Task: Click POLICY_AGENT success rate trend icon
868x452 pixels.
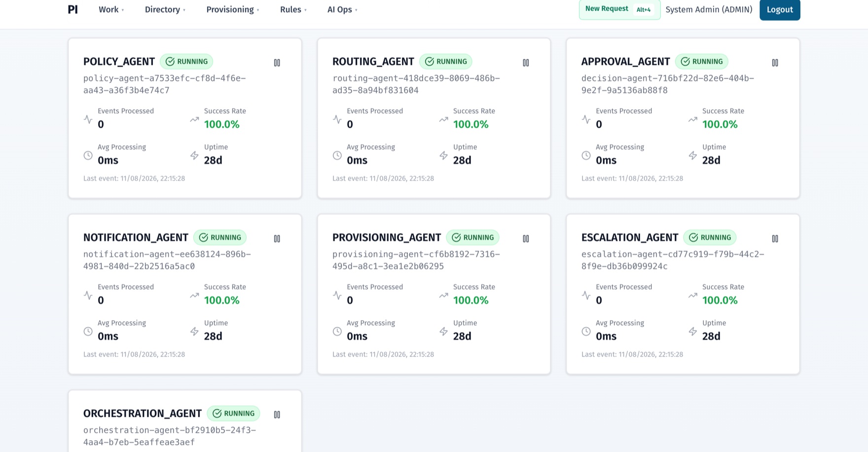Action: point(194,119)
